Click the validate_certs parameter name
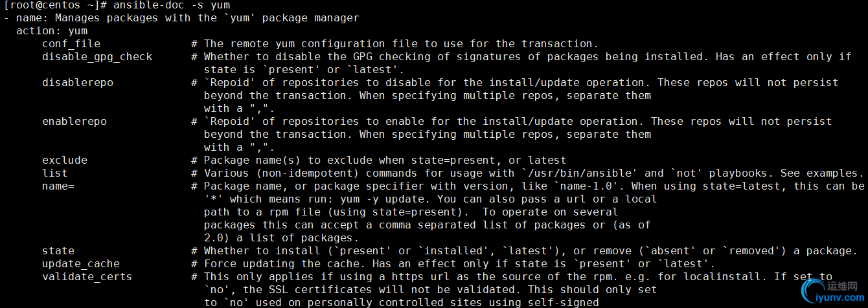The height and width of the screenshot is (308, 868). coord(87,277)
